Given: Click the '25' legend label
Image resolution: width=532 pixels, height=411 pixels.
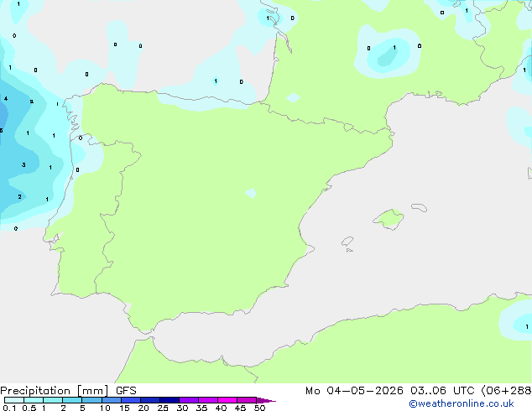Looking at the screenshot, I should [x=163, y=408].
